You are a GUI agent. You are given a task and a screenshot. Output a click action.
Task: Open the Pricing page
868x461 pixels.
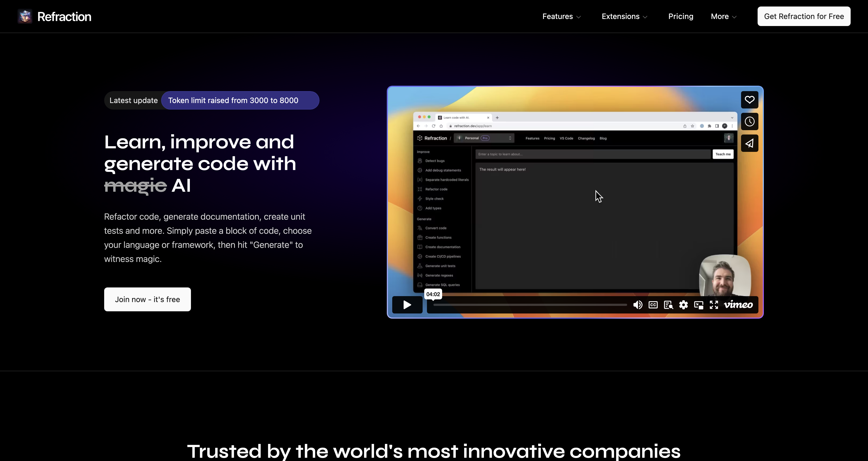click(x=681, y=17)
